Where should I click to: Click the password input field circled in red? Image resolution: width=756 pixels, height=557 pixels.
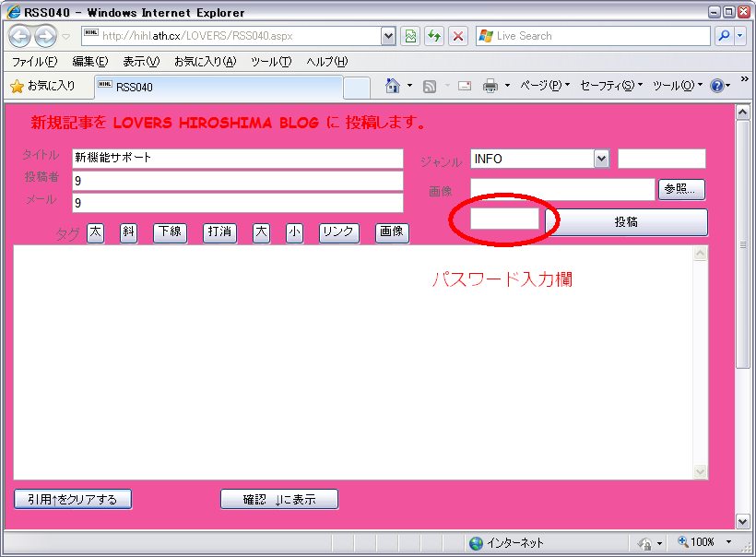pyautogui.click(x=504, y=219)
